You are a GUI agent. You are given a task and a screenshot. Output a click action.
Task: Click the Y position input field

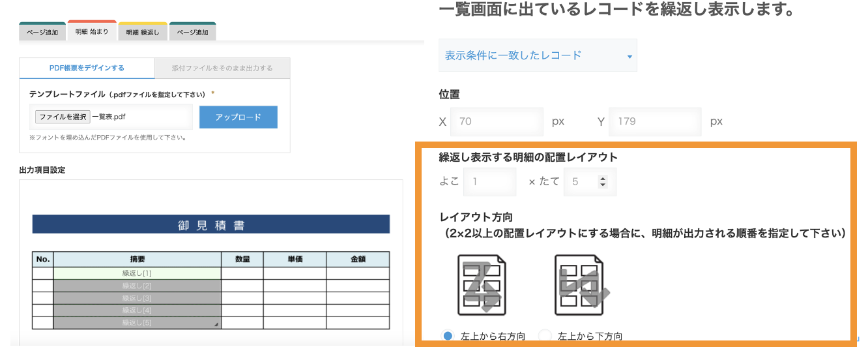pyautogui.click(x=656, y=121)
